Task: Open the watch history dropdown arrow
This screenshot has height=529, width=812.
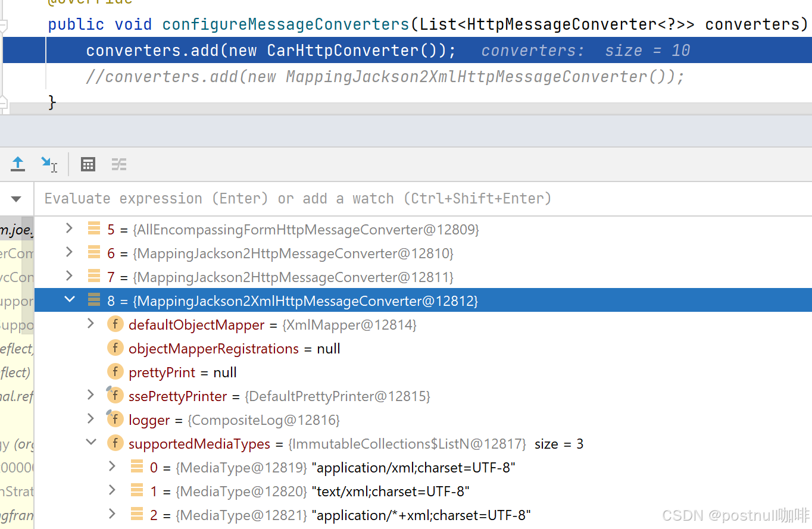Action: (x=16, y=199)
